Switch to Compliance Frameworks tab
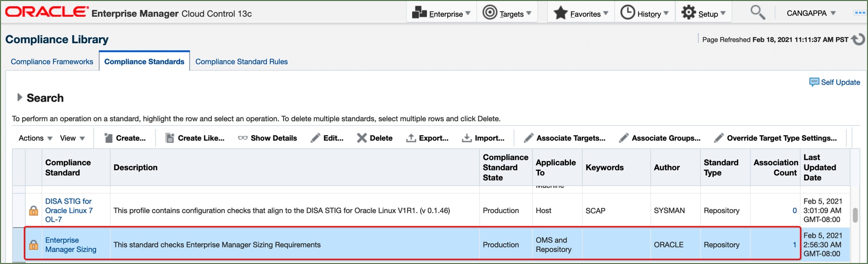This screenshot has width=868, height=264. [x=52, y=62]
